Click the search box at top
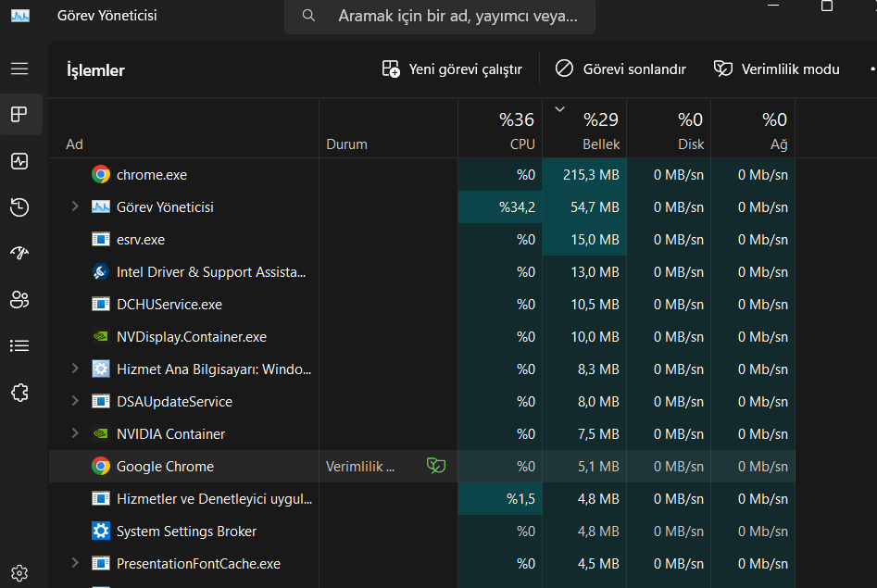Viewport: 877px width, 588px height. [x=440, y=16]
